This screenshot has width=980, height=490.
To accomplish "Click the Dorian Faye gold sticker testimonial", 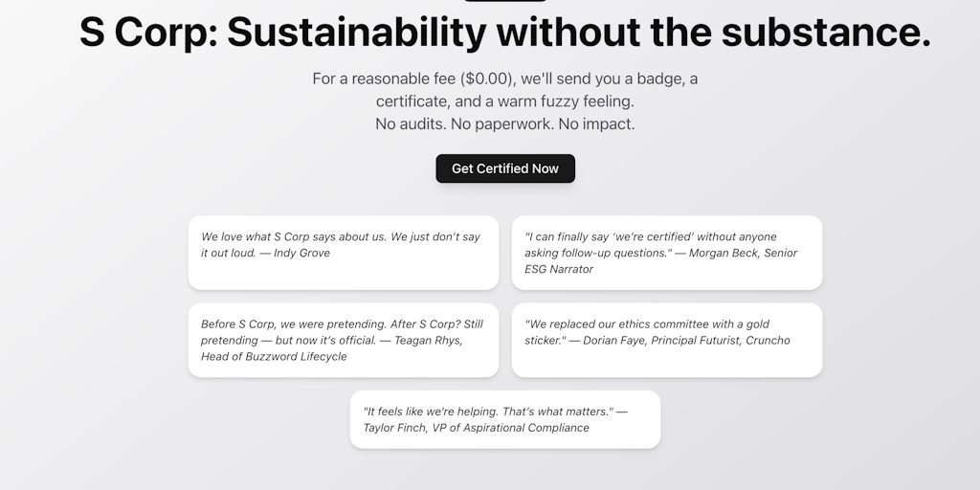I will click(667, 340).
